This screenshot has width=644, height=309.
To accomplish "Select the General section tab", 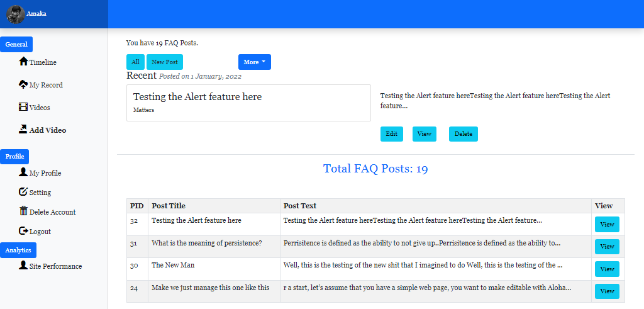I will pos(16,45).
